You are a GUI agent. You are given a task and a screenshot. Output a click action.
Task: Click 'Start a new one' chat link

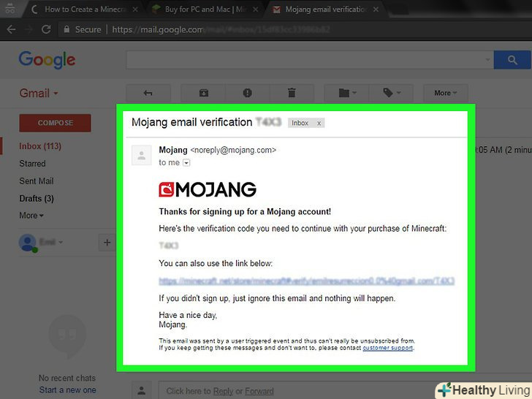tap(67, 389)
